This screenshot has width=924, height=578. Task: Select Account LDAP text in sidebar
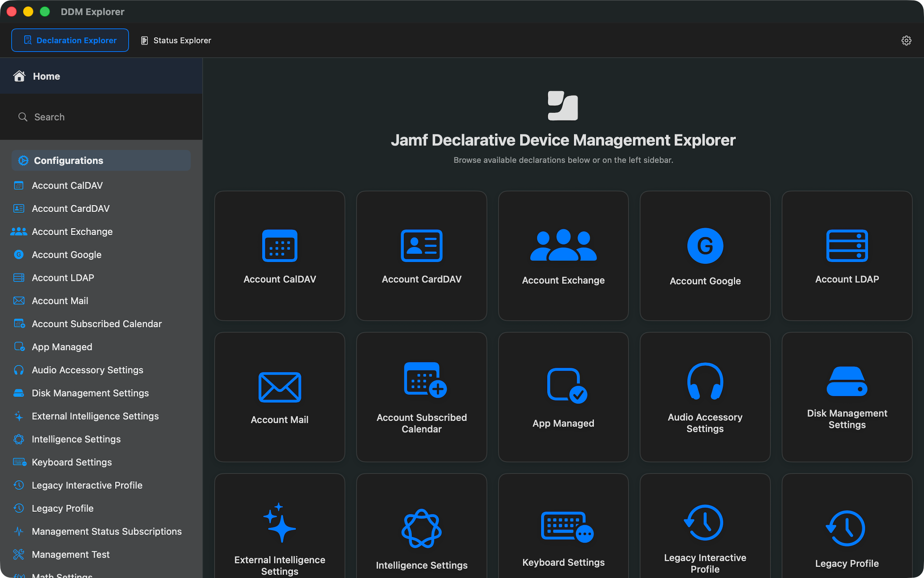[x=63, y=277]
